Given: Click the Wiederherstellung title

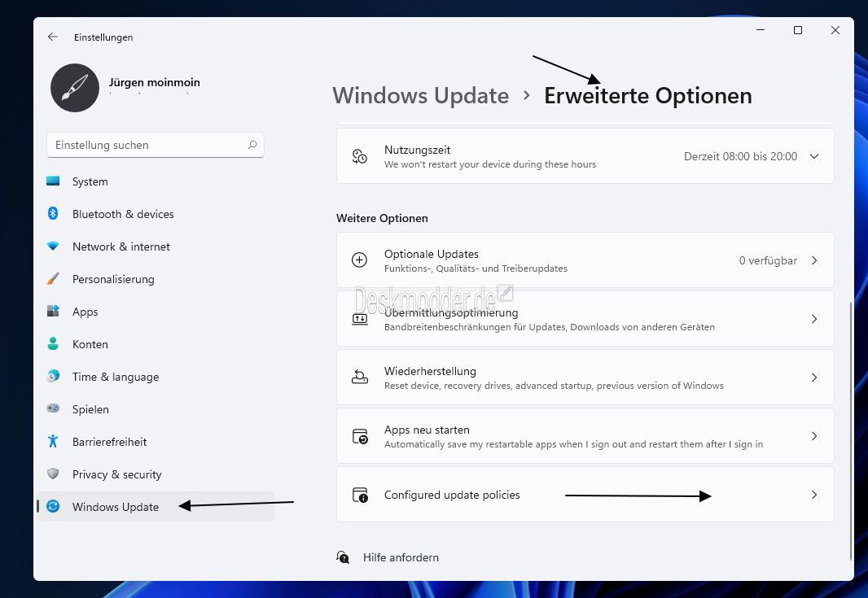Looking at the screenshot, I should tap(430, 371).
